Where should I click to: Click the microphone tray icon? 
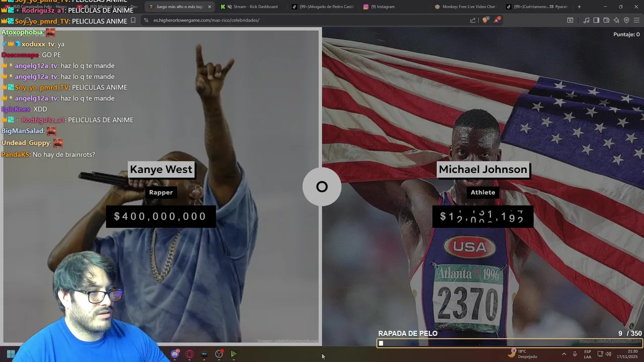click(575, 354)
